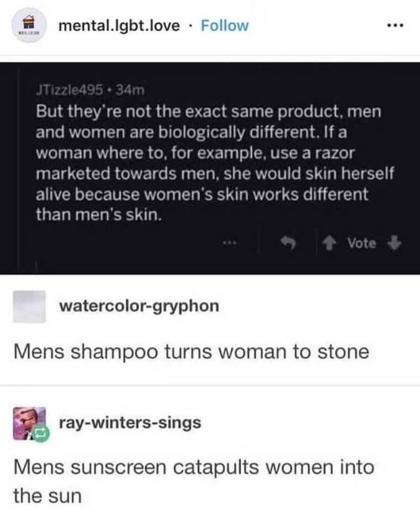Open JTizzle495's user profile
The width and height of the screenshot is (420, 510).
(x=70, y=90)
